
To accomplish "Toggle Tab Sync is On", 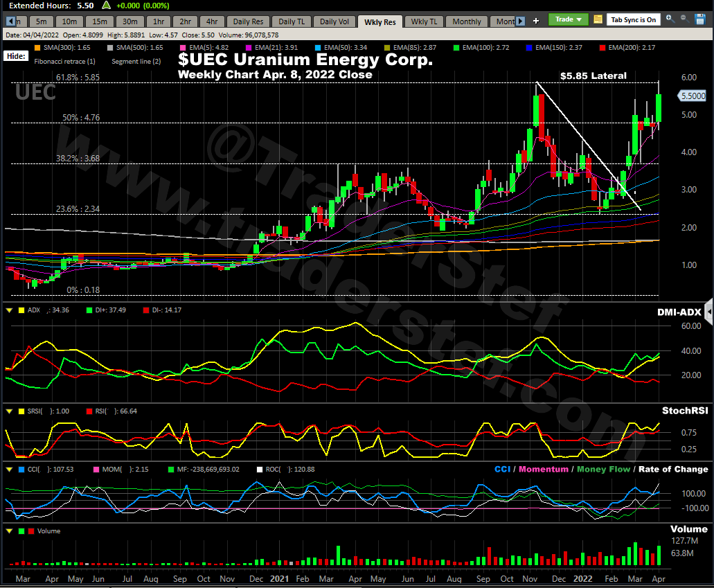I will 633,19.
